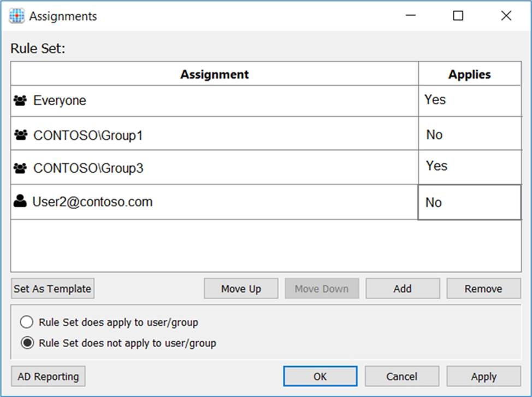The height and width of the screenshot is (397, 532).
Task: Select the 'Yes' cell in Everyone row
Action: 469,101
